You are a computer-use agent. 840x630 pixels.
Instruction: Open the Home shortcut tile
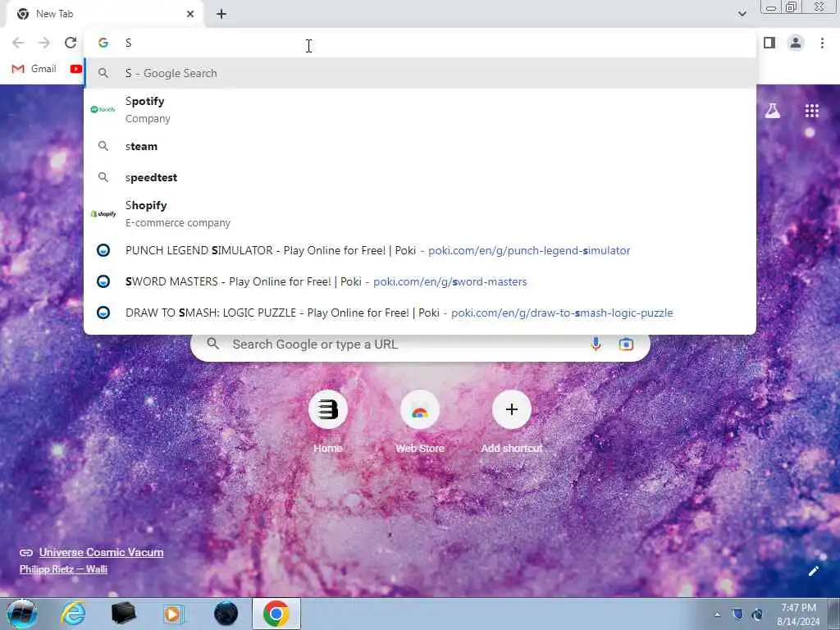pos(328,410)
